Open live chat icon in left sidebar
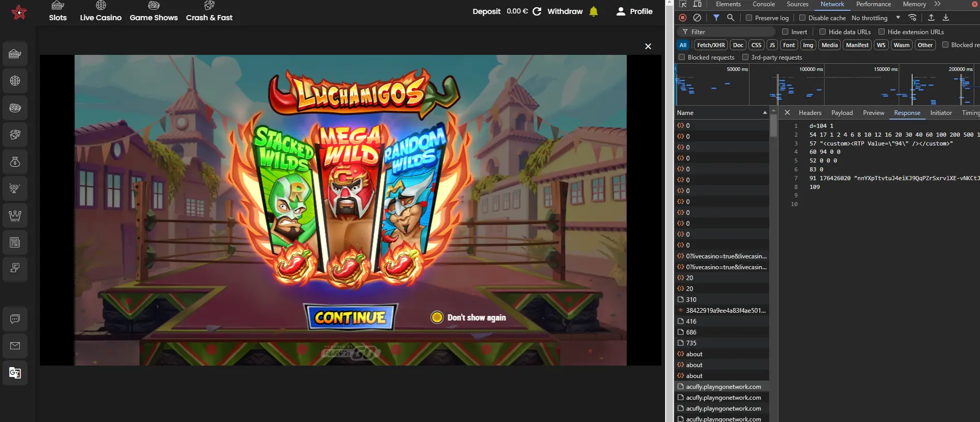The width and height of the screenshot is (980, 422). [15, 319]
